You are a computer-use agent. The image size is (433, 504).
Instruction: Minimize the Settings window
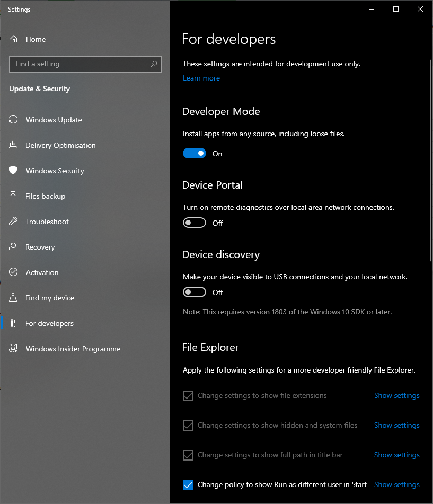[372, 10]
